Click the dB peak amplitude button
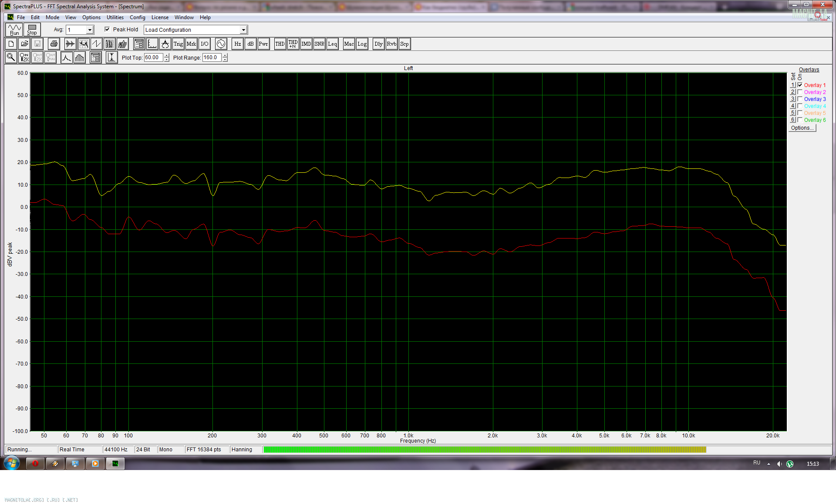The height and width of the screenshot is (504, 836). (x=250, y=44)
